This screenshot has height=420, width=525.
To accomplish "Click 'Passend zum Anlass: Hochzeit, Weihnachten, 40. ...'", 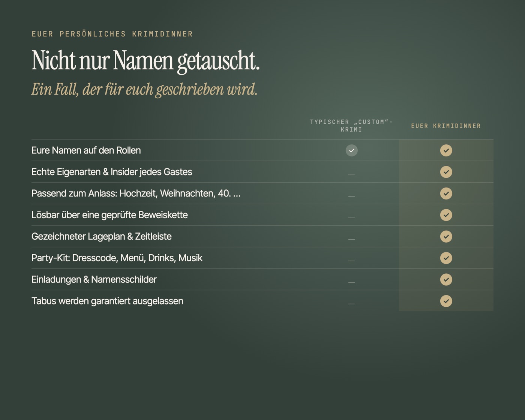I will [136, 193].
